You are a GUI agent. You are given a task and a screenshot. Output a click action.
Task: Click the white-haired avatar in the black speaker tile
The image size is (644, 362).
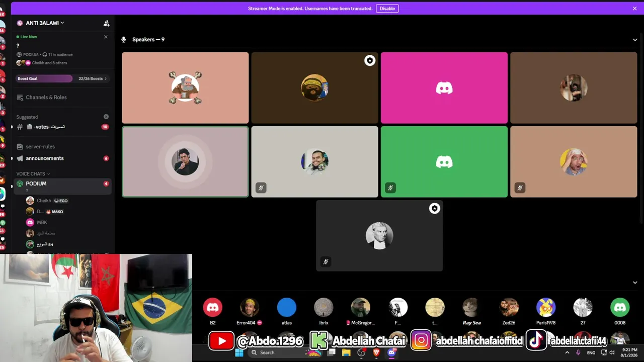379,236
